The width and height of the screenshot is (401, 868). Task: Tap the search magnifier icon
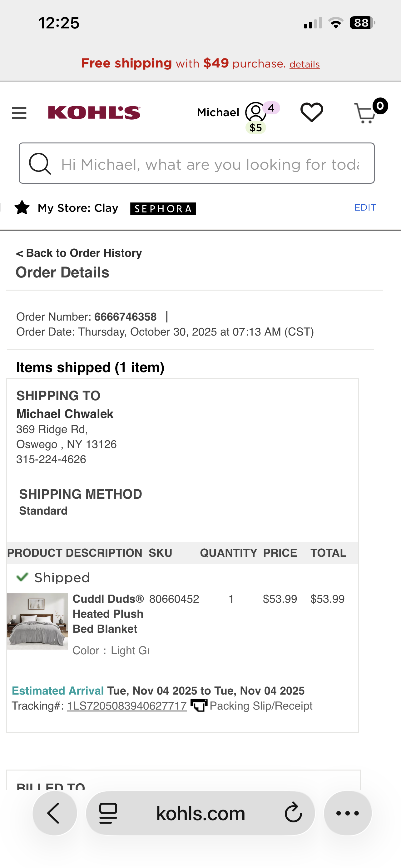[40, 164]
